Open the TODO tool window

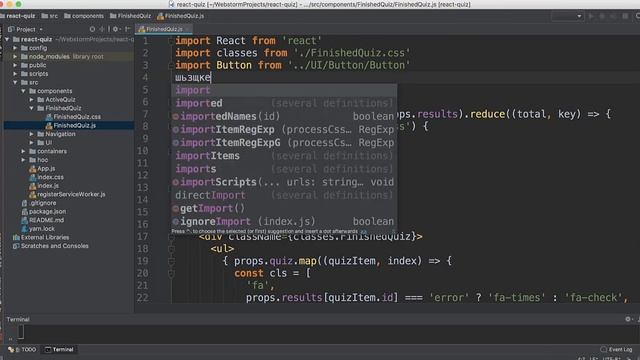point(22,349)
